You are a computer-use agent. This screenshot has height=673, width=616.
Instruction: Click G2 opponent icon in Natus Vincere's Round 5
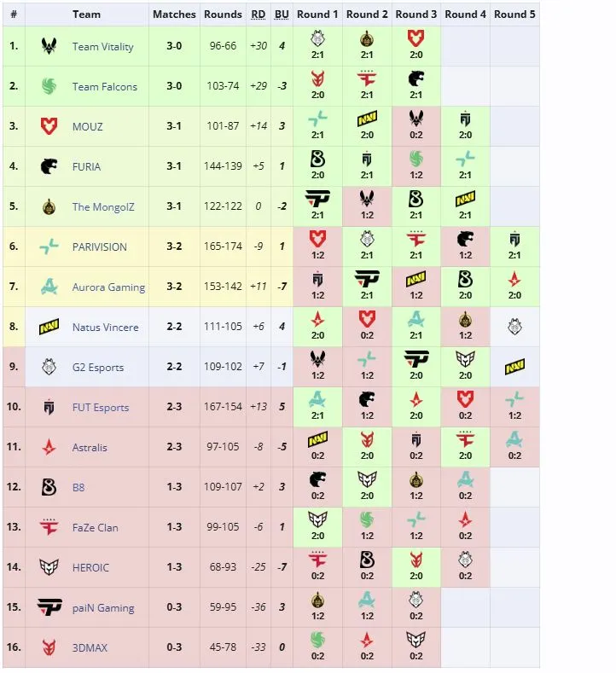click(x=514, y=327)
